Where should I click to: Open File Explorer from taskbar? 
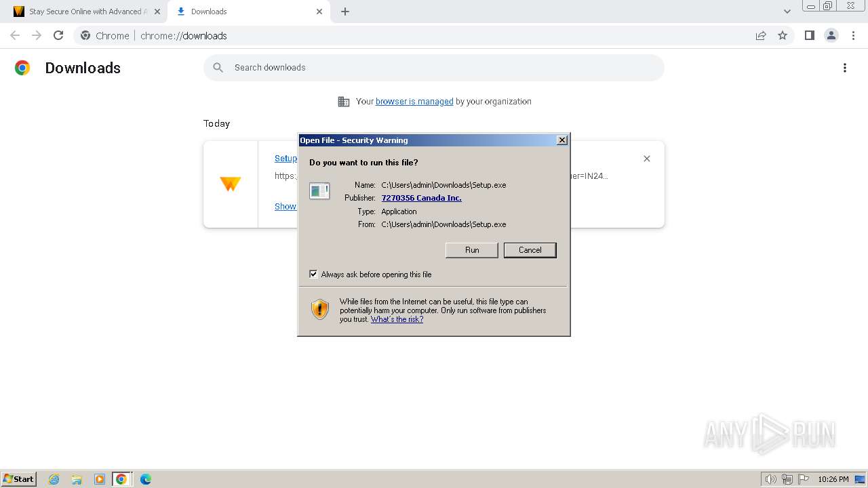point(77,479)
